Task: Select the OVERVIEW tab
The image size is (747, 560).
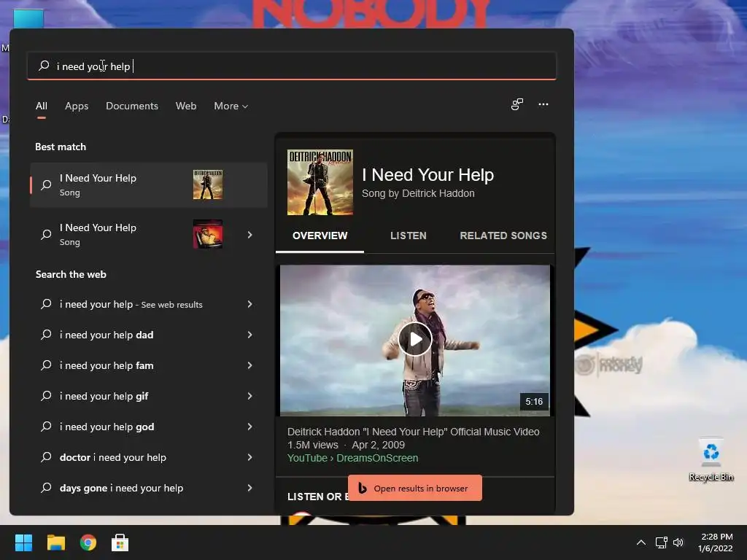Action: (320, 236)
